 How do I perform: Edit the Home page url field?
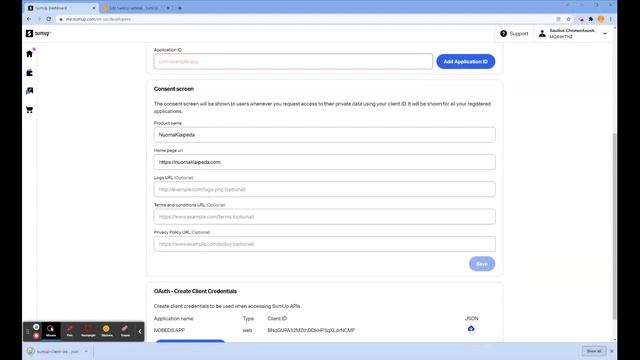[x=324, y=162]
